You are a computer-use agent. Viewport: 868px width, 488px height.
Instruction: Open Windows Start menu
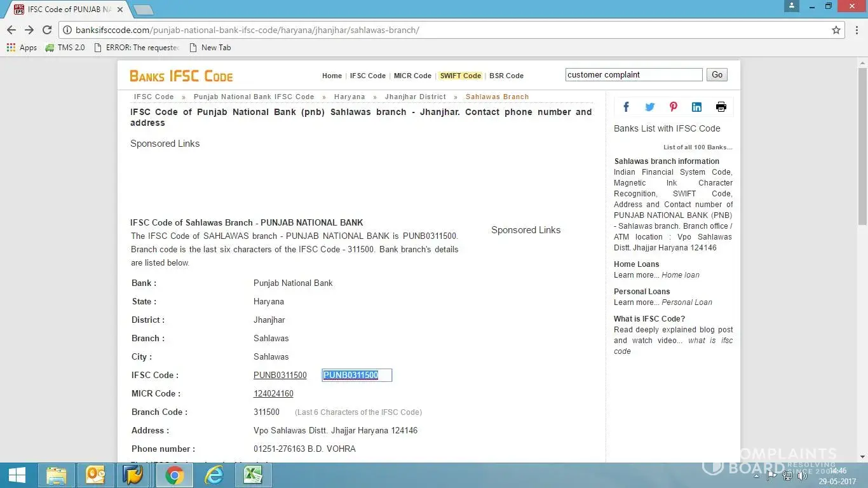[x=17, y=475]
